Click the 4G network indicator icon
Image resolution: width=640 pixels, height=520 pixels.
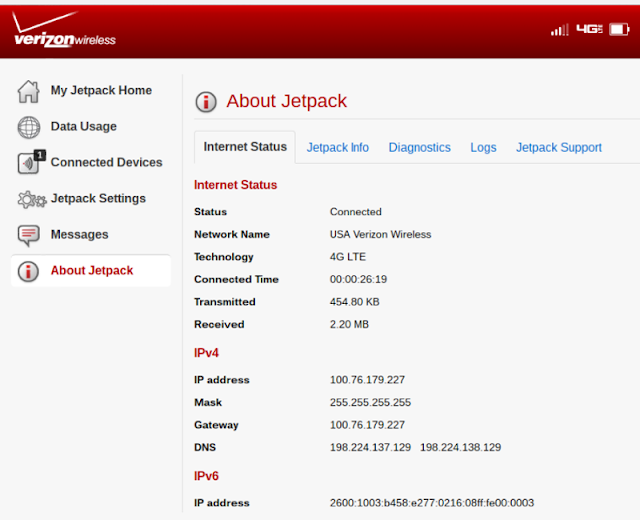pos(589,29)
